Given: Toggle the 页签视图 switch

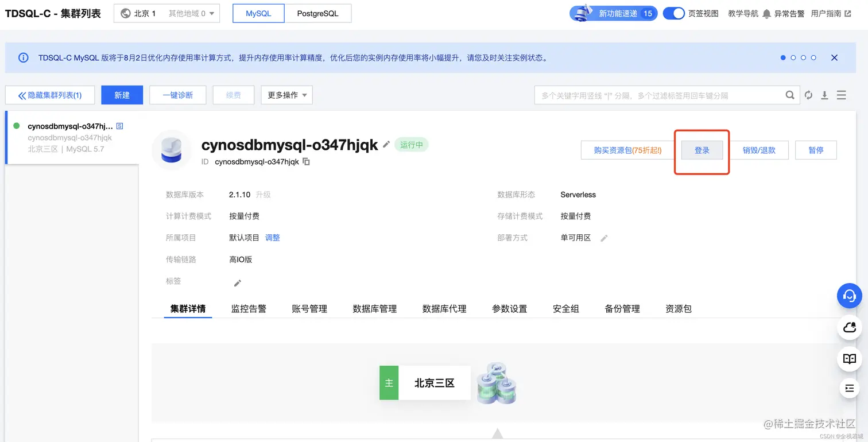Looking at the screenshot, I should [x=674, y=13].
